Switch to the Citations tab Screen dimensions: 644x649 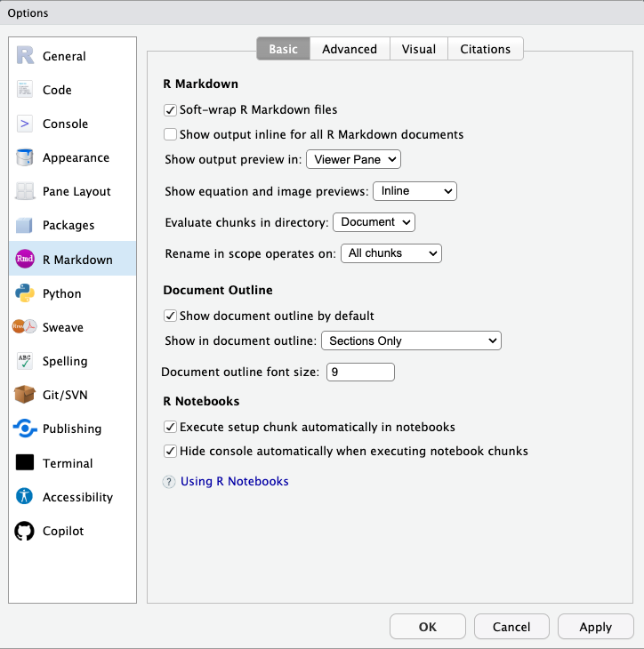point(485,49)
